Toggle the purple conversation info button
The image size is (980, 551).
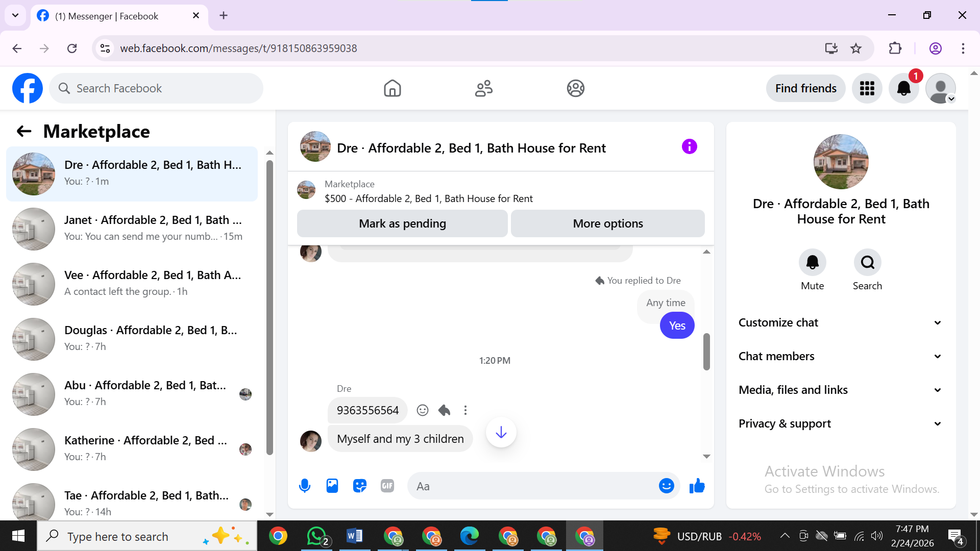(689, 147)
